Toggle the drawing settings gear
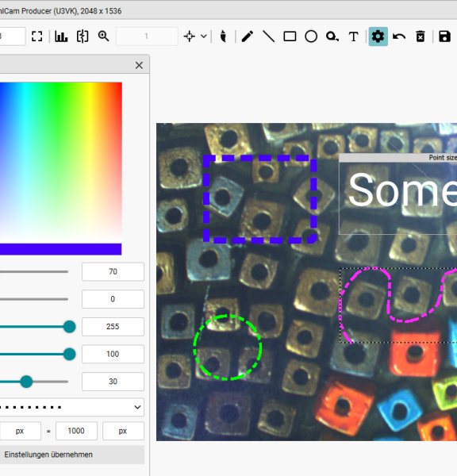 point(378,36)
